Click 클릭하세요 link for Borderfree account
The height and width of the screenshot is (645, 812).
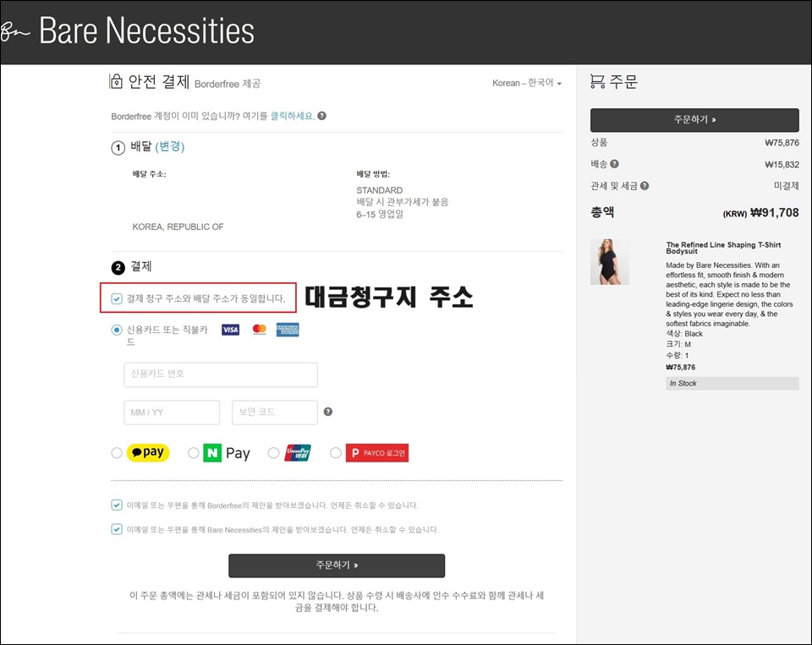(293, 116)
